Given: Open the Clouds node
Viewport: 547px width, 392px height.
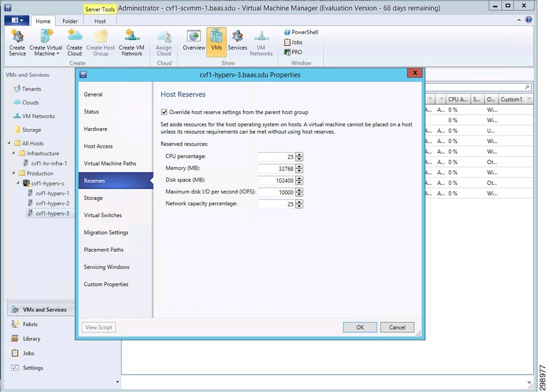Looking at the screenshot, I should 26,102.
